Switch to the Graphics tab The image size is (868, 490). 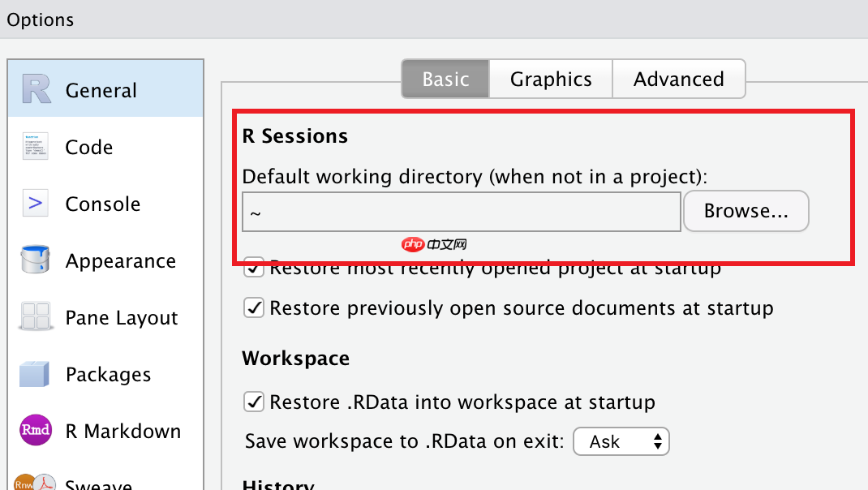551,80
